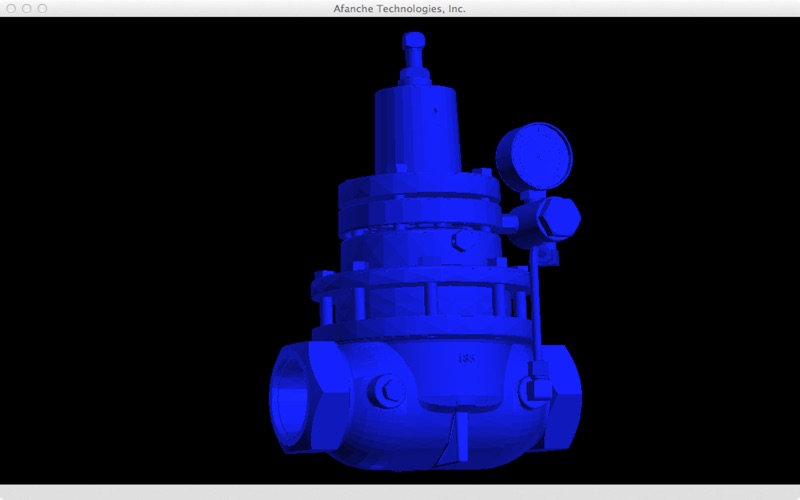Click the small side plug on diaphragm casing
The height and width of the screenshot is (500, 800).
pyautogui.click(x=461, y=241)
